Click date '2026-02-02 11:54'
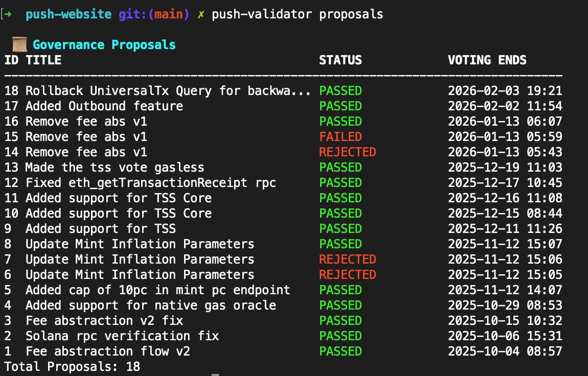Image resolution: width=588 pixels, height=376 pixels. tap(505, 106)
